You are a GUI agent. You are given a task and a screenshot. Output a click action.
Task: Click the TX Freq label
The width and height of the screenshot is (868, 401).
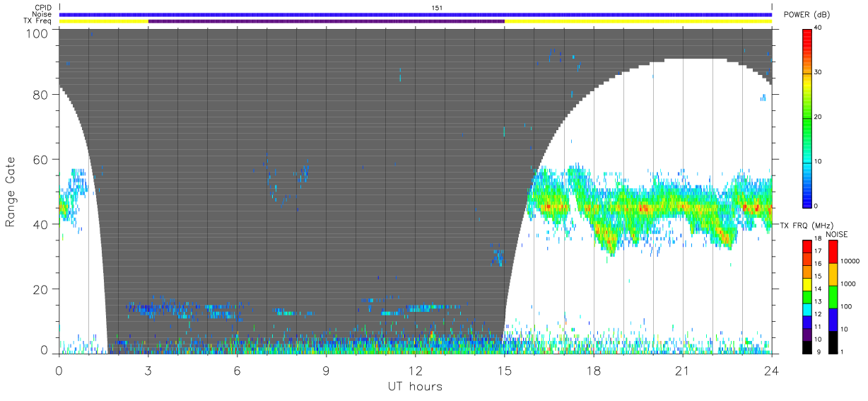(x=37, y=21)
